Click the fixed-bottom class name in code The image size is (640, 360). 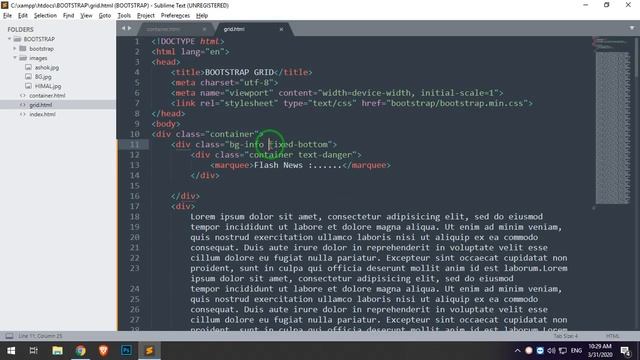[x=299, y=144]
